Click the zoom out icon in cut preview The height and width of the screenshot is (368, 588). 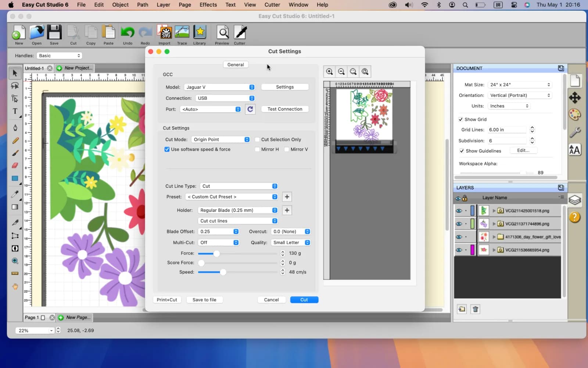coord(341,71)
